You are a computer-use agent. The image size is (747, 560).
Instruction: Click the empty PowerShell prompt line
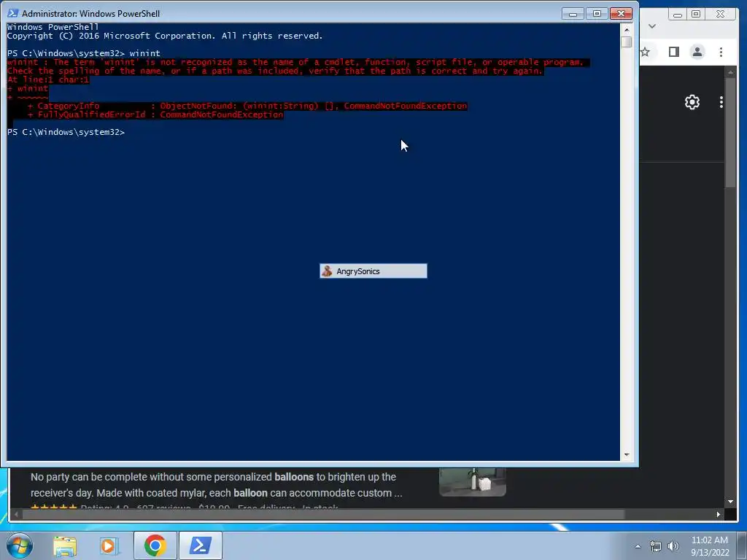[66, 132]
